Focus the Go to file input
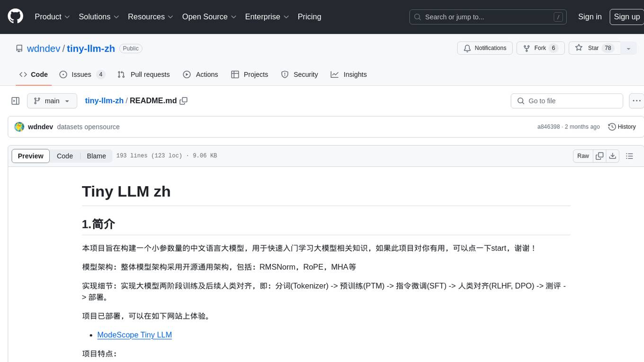 click(567, 101)
